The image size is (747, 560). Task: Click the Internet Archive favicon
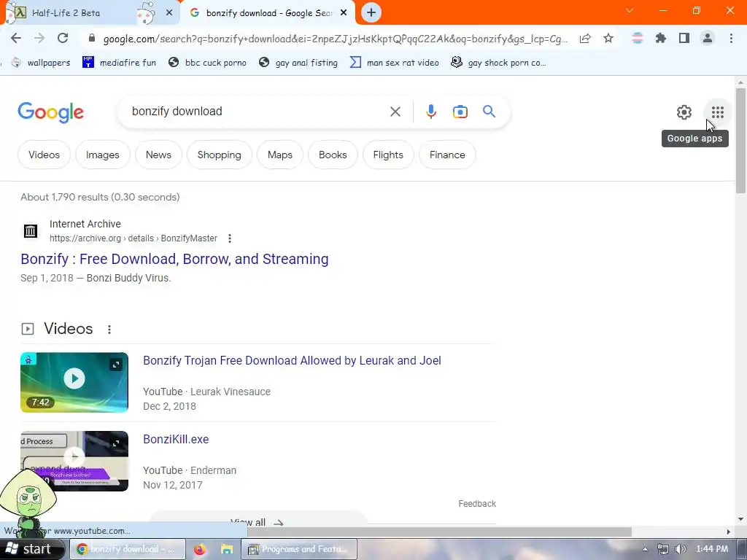click(31, 231)
